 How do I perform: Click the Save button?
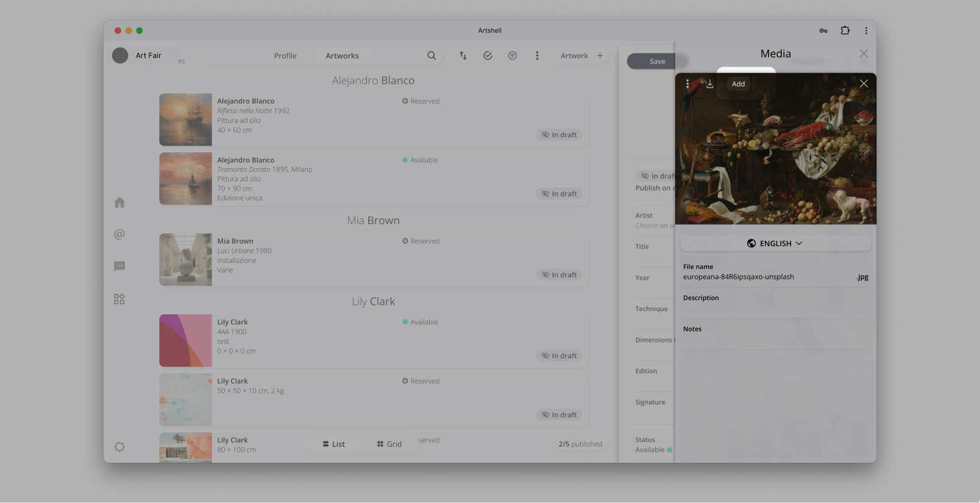[657, 61]
